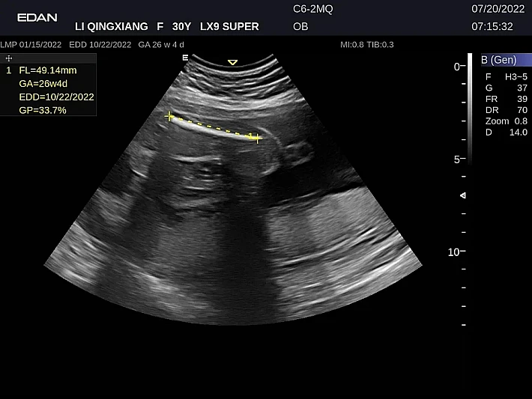
Task: Select the frequency F H3~5 parameter
Action: pyautogui.click(x=506, y=76)
